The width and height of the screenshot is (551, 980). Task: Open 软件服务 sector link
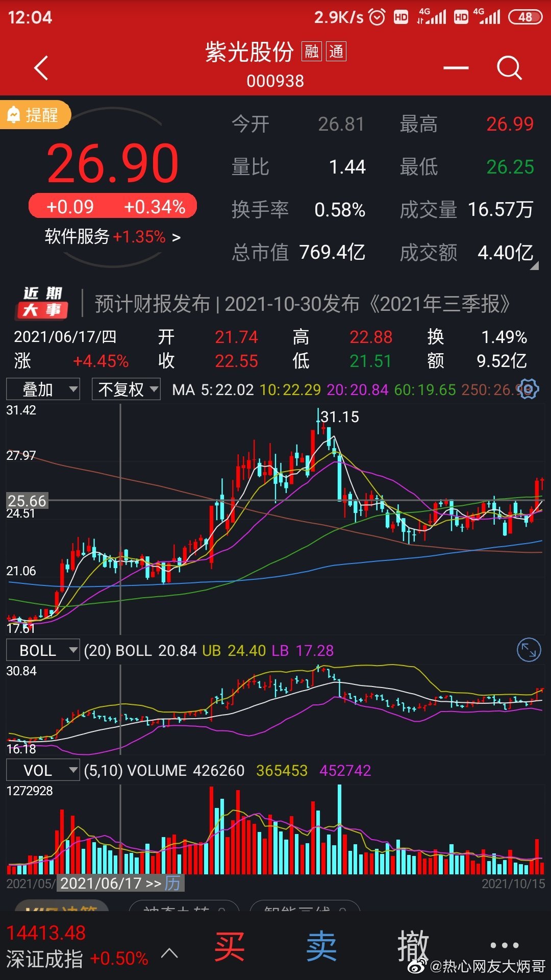[112, 237]
